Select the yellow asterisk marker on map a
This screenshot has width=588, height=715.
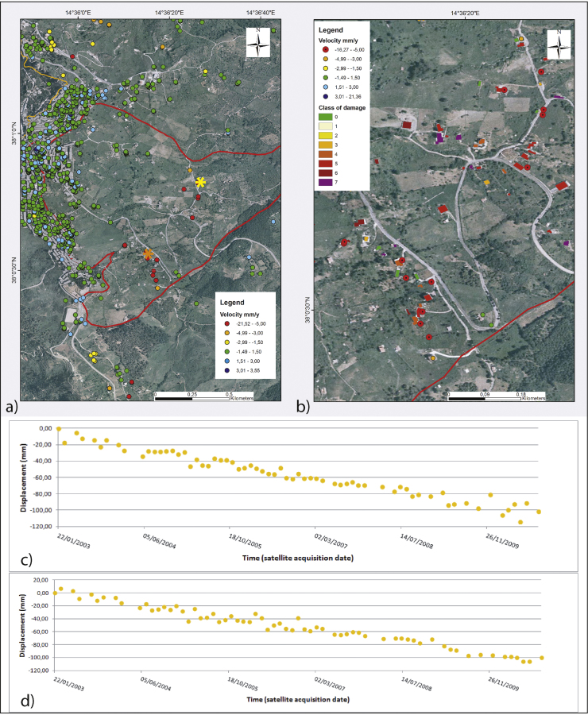tap(200, 183)
